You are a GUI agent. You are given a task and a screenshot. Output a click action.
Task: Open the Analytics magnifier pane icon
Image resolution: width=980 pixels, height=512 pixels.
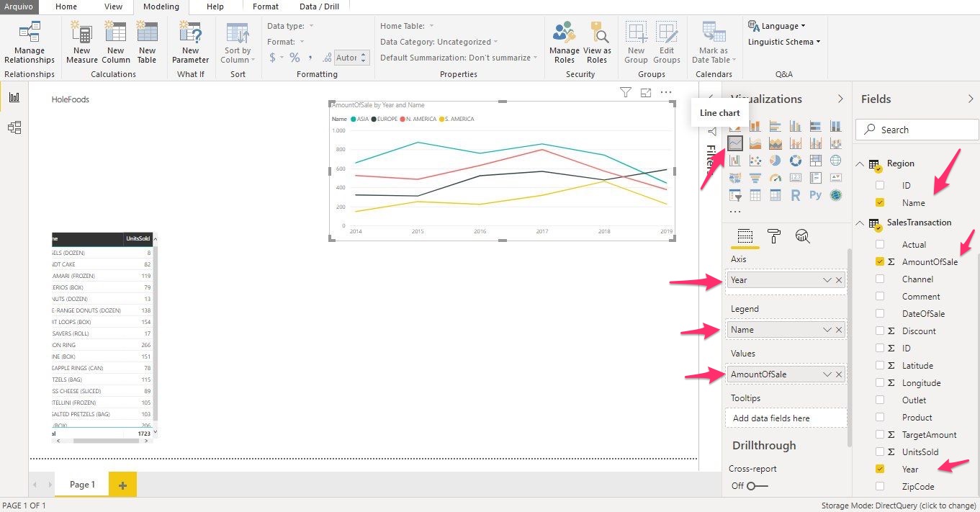coord(802,235)
